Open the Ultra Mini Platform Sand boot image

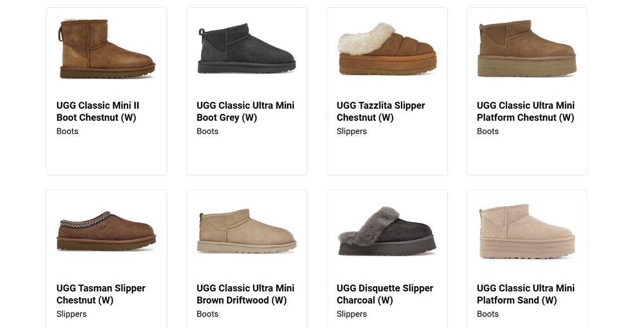coord(527,231)
